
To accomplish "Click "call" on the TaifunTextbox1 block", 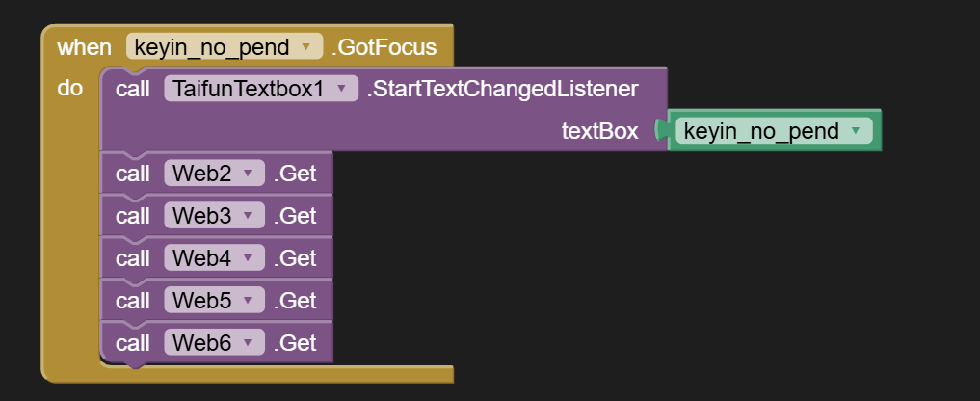I will (x=133, y=90).
